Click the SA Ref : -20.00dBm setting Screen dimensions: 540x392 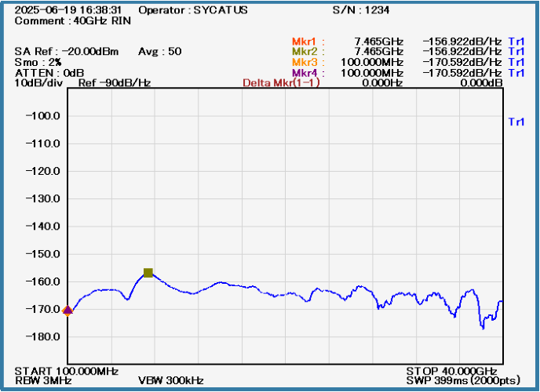67,52
